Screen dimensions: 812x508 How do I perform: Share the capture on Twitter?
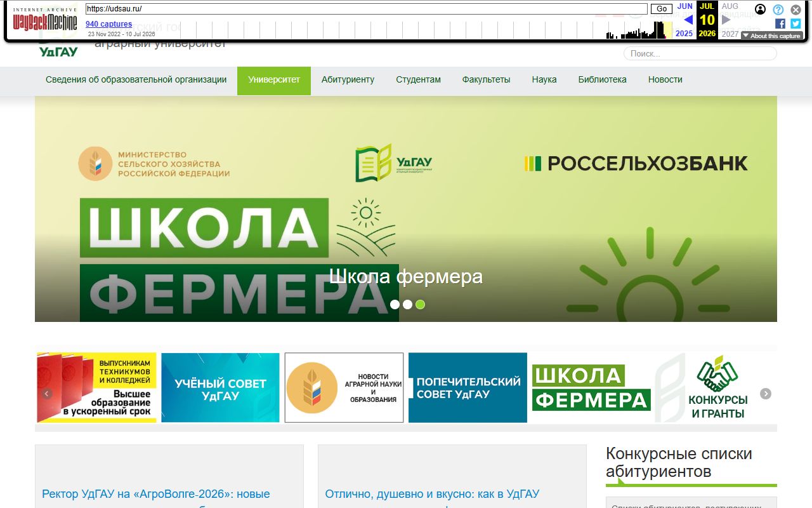(x=796, y=23)
